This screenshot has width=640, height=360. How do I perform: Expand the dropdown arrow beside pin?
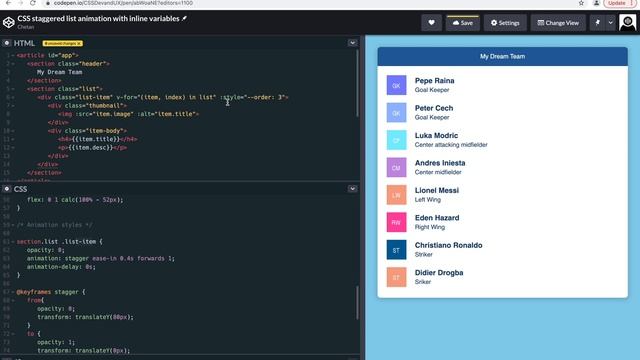[x=610, y=23]
